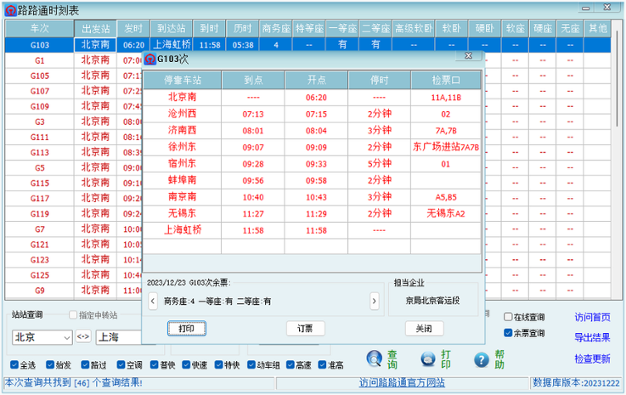Click the 京局北京客运段 operator text
Viewport: 626px width, 395px height.
click(433, 300)
